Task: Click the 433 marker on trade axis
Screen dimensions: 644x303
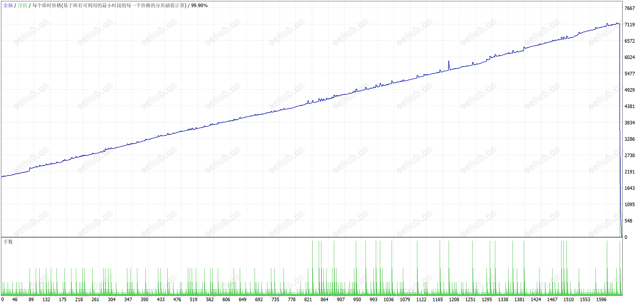Action: point(161,299)
